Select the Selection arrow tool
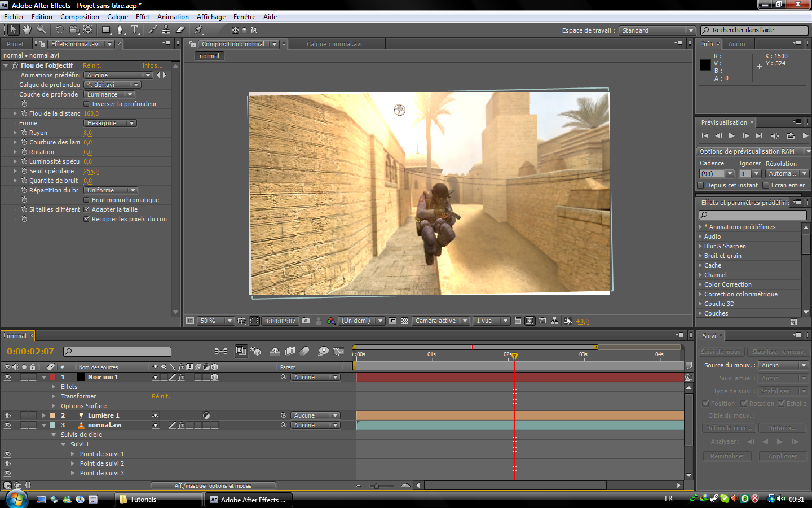 (14, 29)
